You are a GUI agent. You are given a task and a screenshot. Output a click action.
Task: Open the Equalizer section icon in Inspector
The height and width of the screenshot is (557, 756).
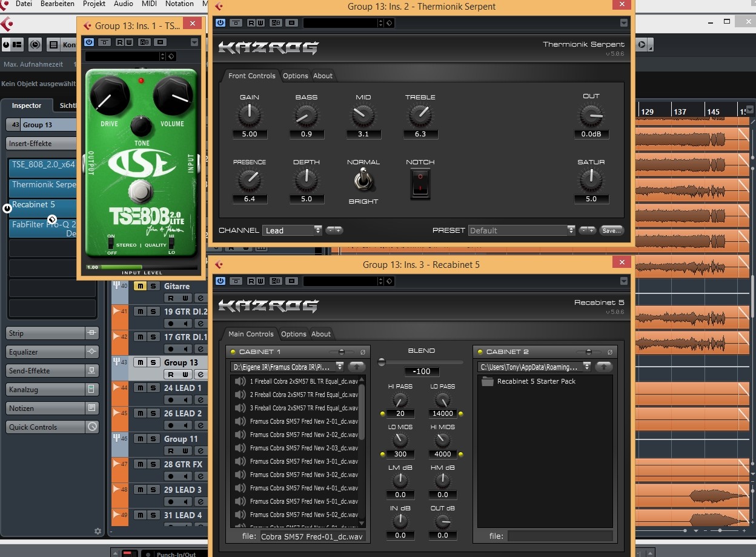[x=91, y=352]
